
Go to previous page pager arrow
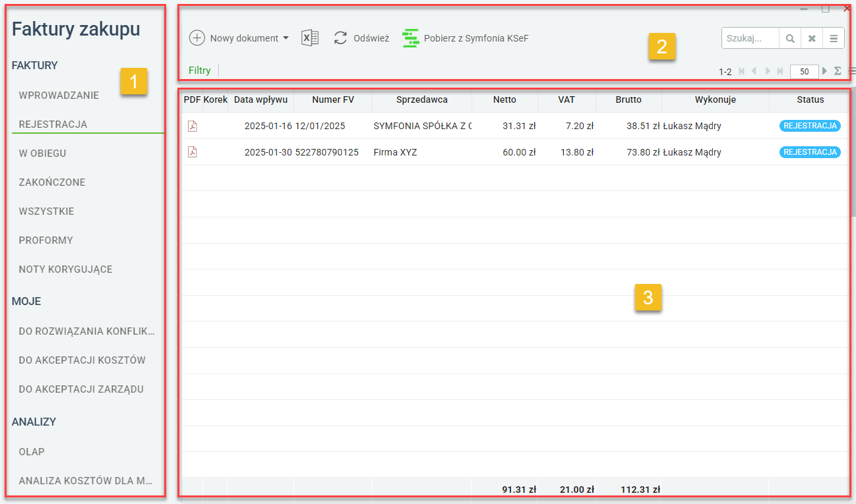coord(754,70)
